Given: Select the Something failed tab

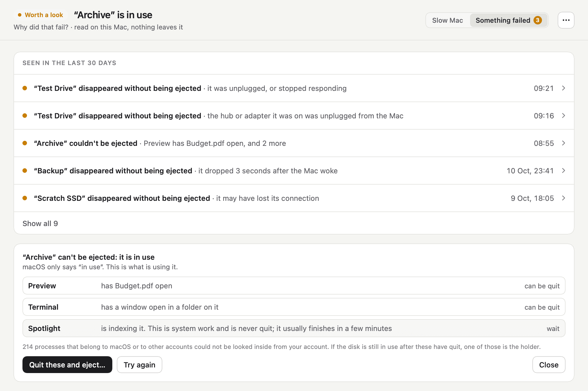Looking at the screenshot, I should click(x=509, y=20).
